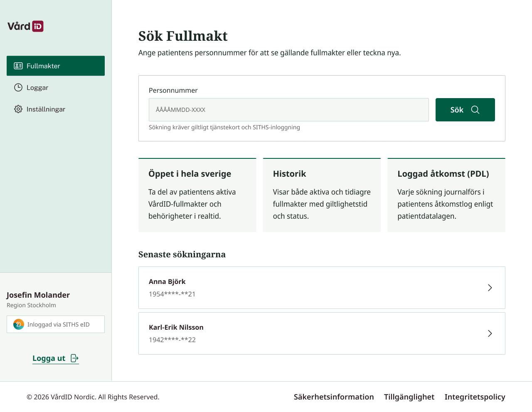
Task: Click the Josefin Molander user name
Action: (x=38, y=295)
